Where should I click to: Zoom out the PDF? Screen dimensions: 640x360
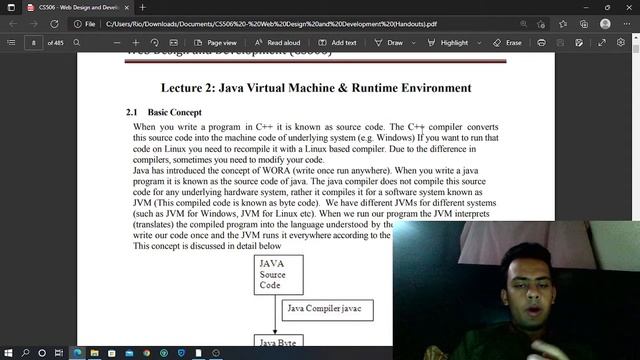click(x=117, y=42)
